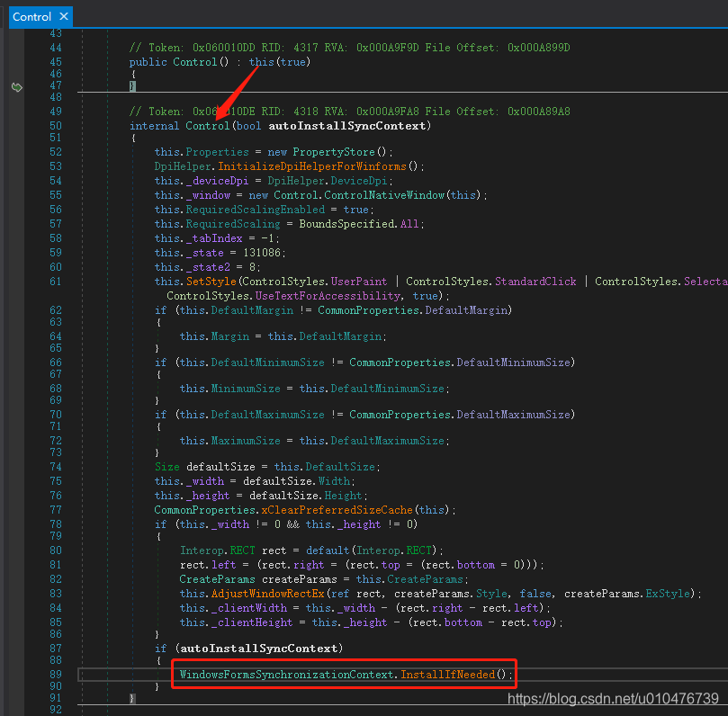Go to xClearPreferredSizeCache method
This screenshot has height=716, width=728.
(x=337, y=510)
